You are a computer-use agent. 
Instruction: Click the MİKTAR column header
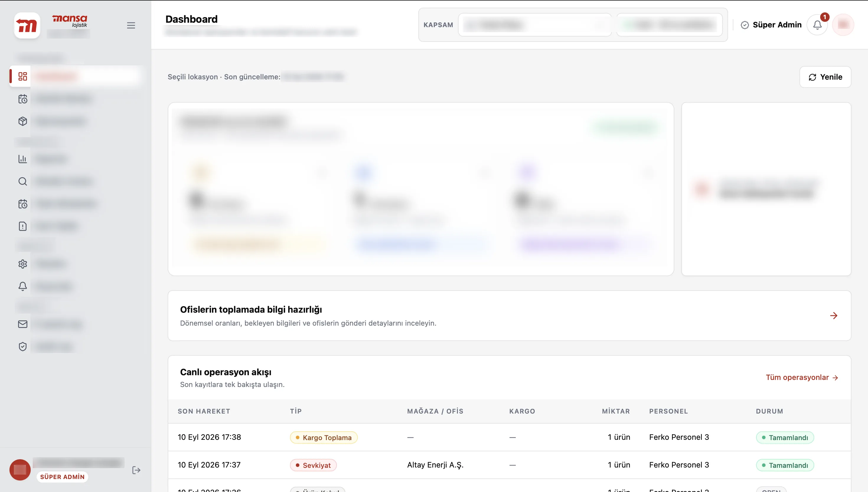[616, 411]
